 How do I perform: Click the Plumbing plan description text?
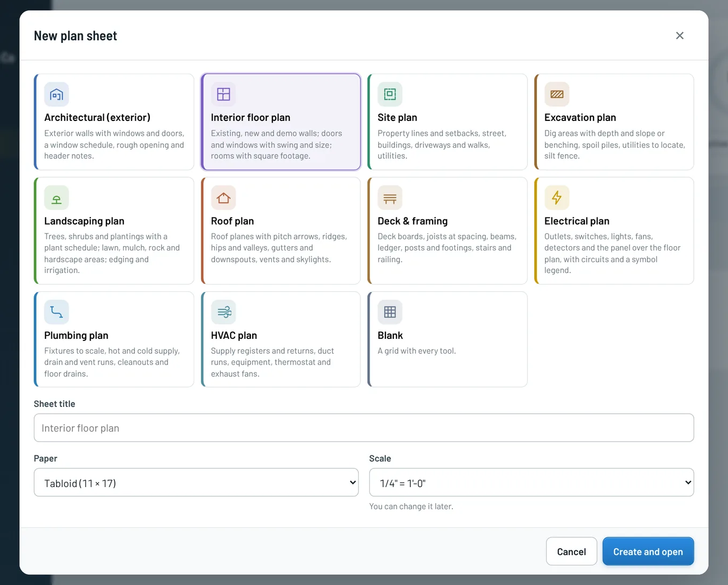tap(112, 362)
